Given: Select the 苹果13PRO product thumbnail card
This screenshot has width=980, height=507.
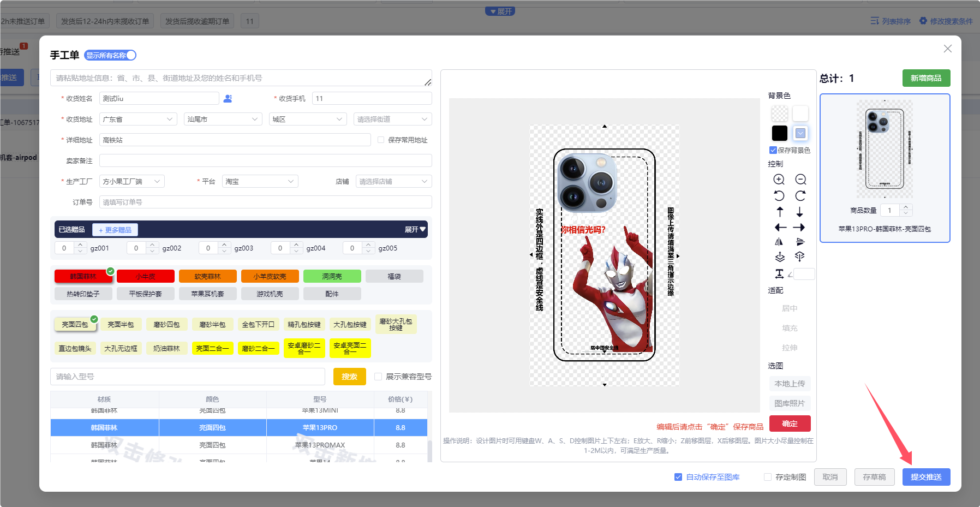Looking at the screenshot, I should tap(885, 168).
